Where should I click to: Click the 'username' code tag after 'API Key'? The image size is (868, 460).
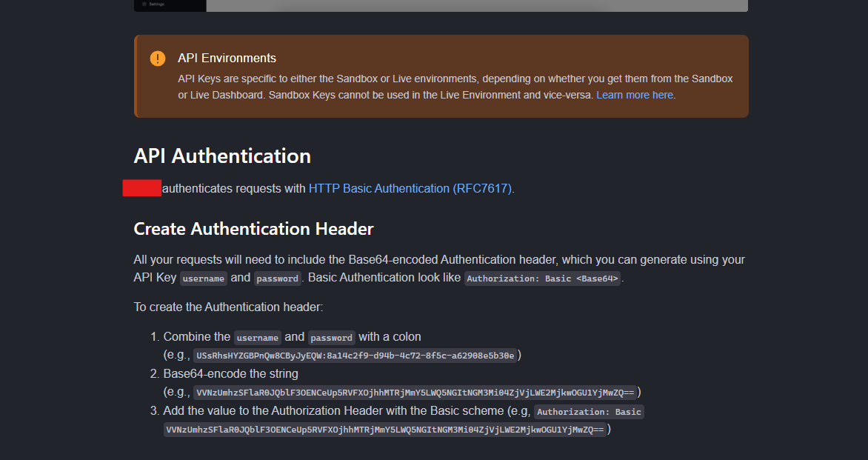(x=204, y=279)
